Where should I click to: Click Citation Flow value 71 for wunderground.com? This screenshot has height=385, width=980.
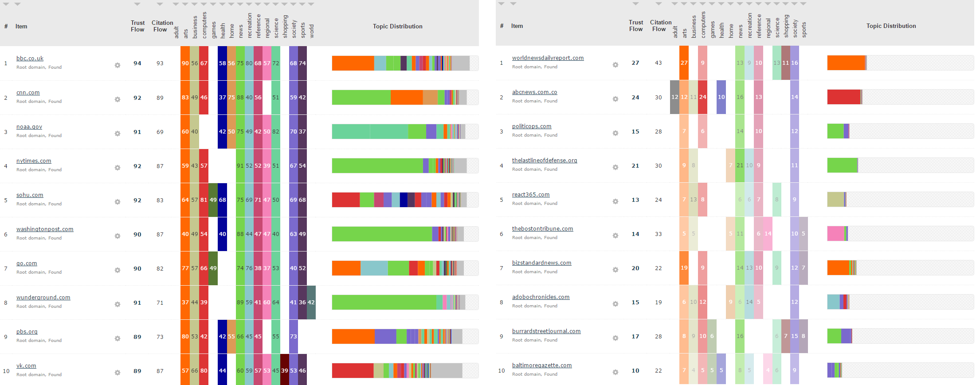click(160, 303)
